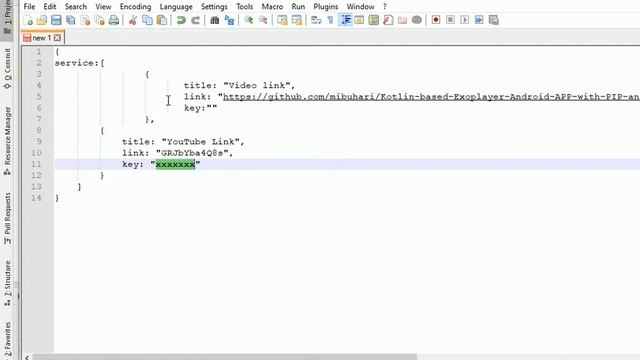Click the text 'GRJbYba4Q8s' on line 10
The width and height of the screenshot is (640, 360).
[x=192, y=153]
